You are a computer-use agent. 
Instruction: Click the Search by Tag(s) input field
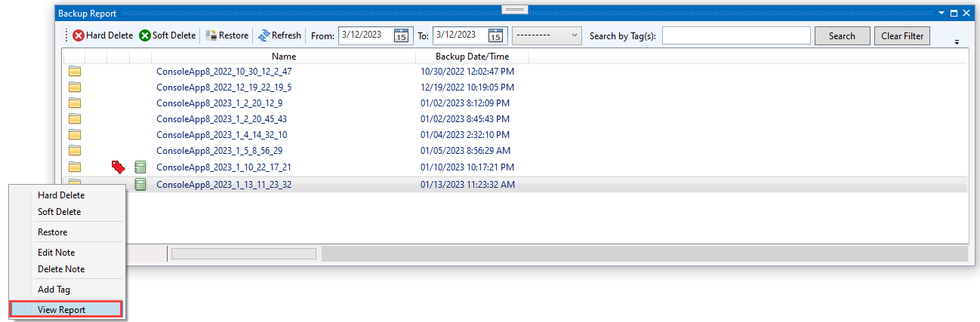pos(735,35)
